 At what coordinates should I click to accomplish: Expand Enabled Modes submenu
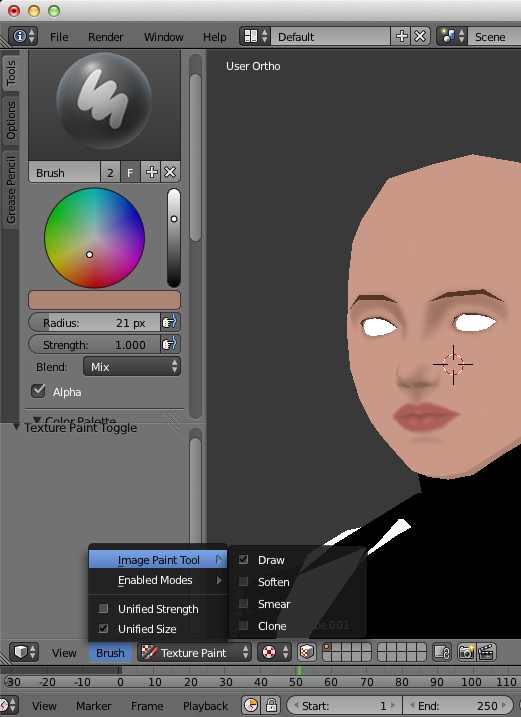158,580
